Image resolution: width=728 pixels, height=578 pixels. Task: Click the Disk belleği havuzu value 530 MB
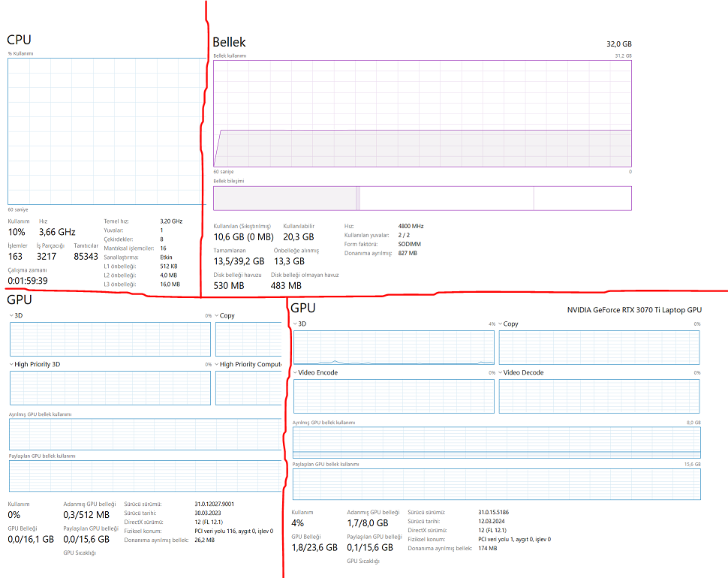tap(229, 286)
